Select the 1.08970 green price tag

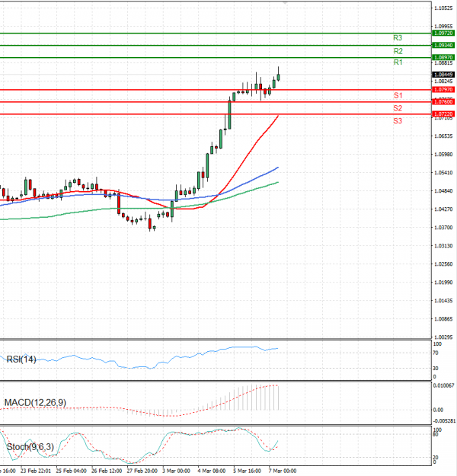coord(443,57)
